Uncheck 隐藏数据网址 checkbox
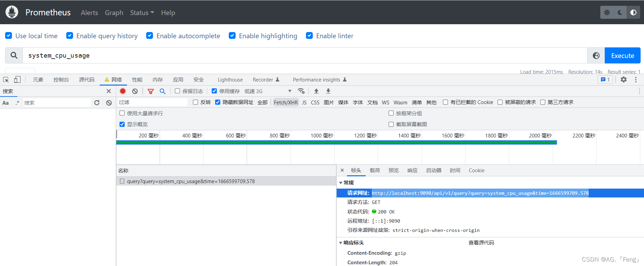This screenshot has width=644, height=266. (x=218, y=102)
